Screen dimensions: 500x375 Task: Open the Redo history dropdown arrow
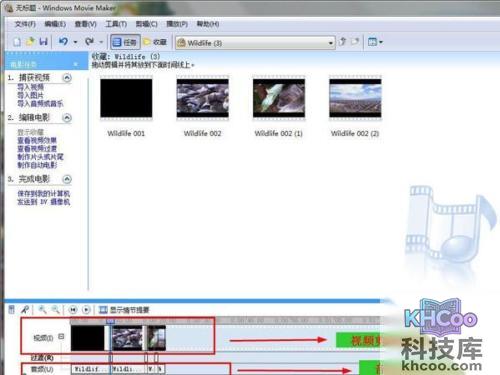(x=101, y=42)
